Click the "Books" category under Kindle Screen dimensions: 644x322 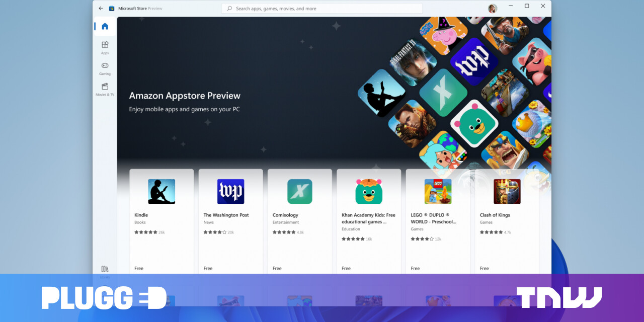pos(140,222)
